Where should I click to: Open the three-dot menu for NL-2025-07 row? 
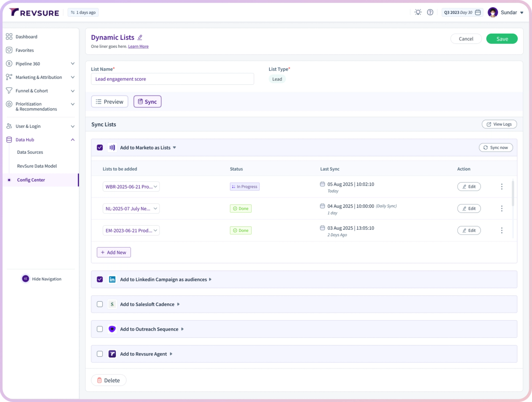[502, 208]
